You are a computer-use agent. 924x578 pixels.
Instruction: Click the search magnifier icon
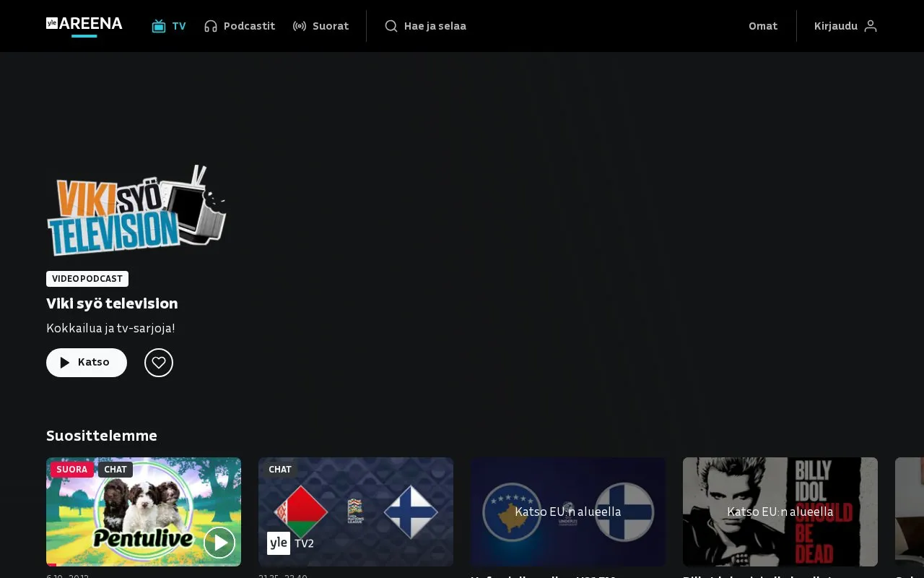click(391, 26)
